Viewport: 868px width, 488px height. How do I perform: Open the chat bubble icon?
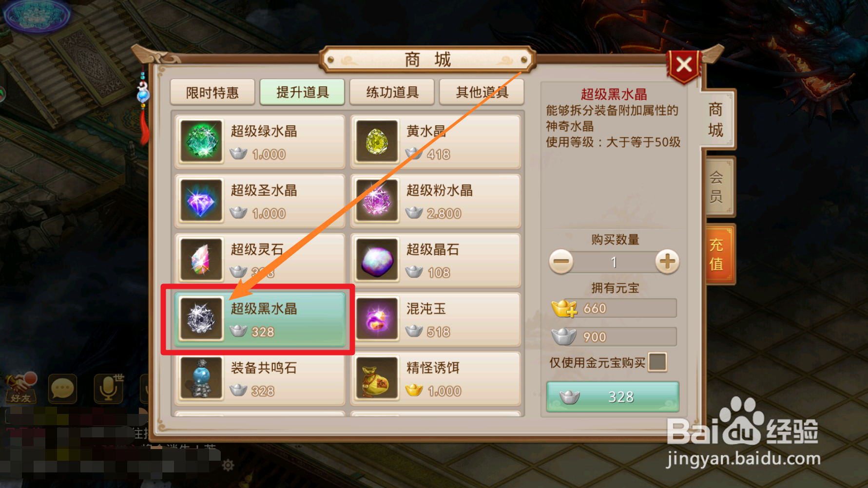point(63,389)
